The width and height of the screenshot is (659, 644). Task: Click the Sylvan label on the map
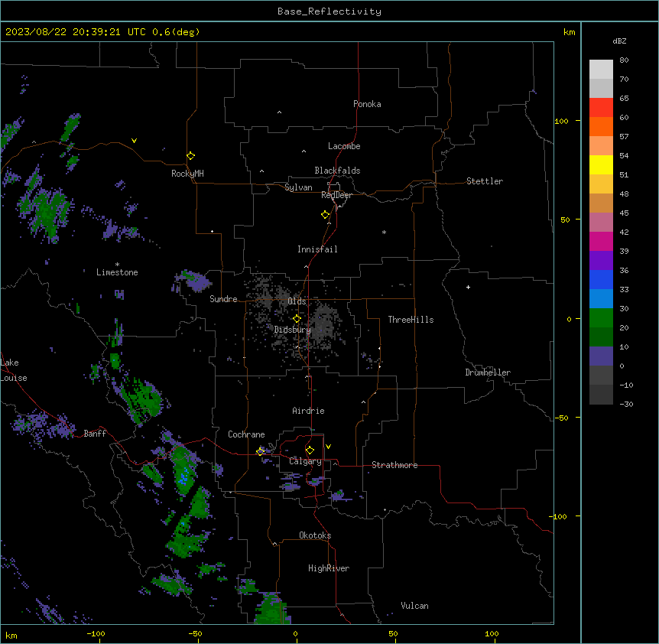[x=298, y=187]
